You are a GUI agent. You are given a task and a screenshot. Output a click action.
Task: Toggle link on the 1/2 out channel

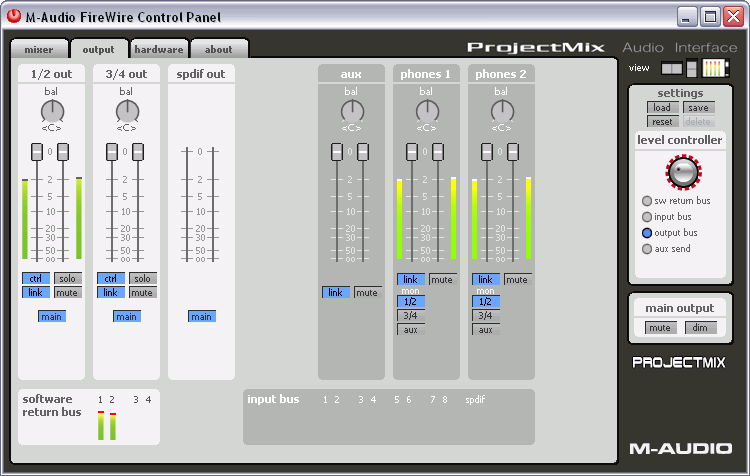click(x=36, y=292)
